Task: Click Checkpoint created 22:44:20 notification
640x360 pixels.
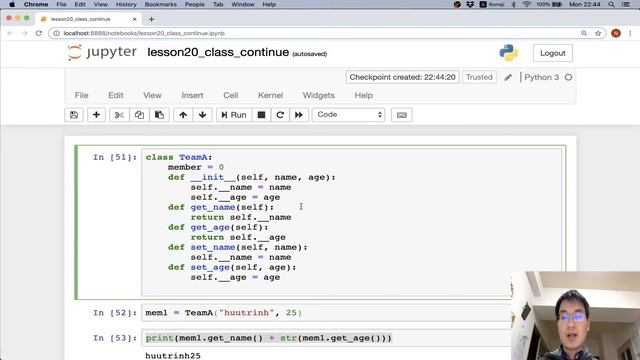Action: tap(402, 77)
